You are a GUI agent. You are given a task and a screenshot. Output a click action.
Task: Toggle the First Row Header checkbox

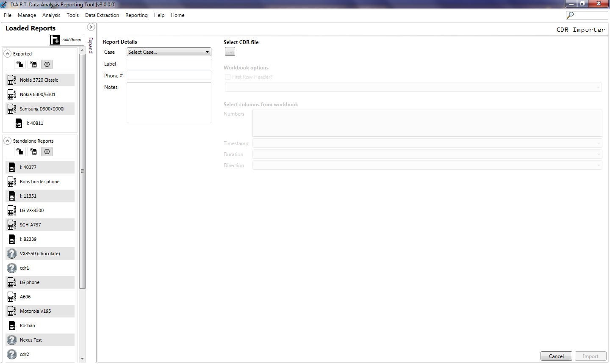click(227, 77)
